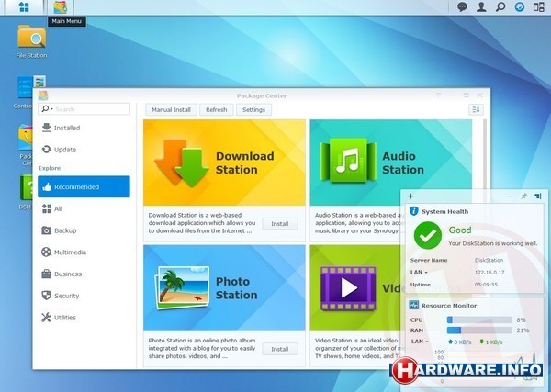This screenshot has height=392, width=551.
Task: Click the widget panel plus icon
Action: 410,196
